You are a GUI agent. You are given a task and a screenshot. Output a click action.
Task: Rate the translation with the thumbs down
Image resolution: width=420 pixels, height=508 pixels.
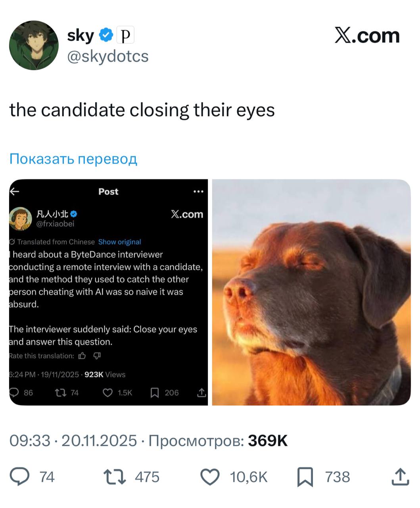click(x=97, y=356)
